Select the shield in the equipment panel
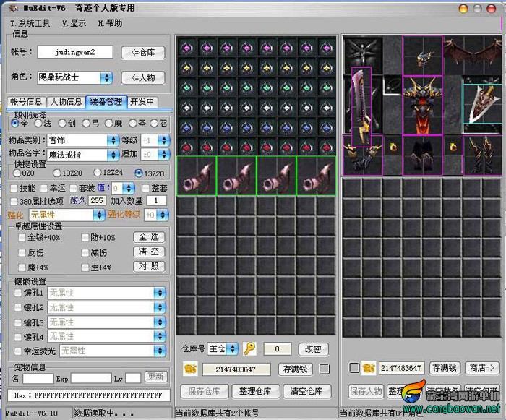 [x=483, y=103]
